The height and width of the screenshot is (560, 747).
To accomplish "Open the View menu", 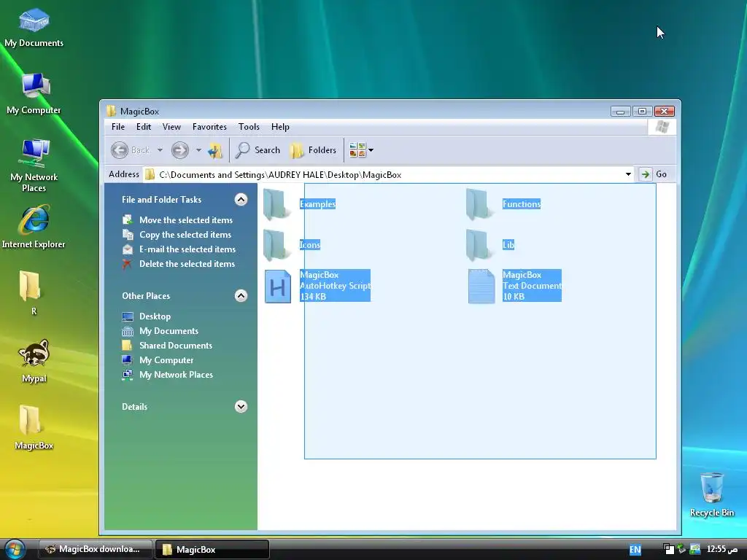I will (171, 127).
